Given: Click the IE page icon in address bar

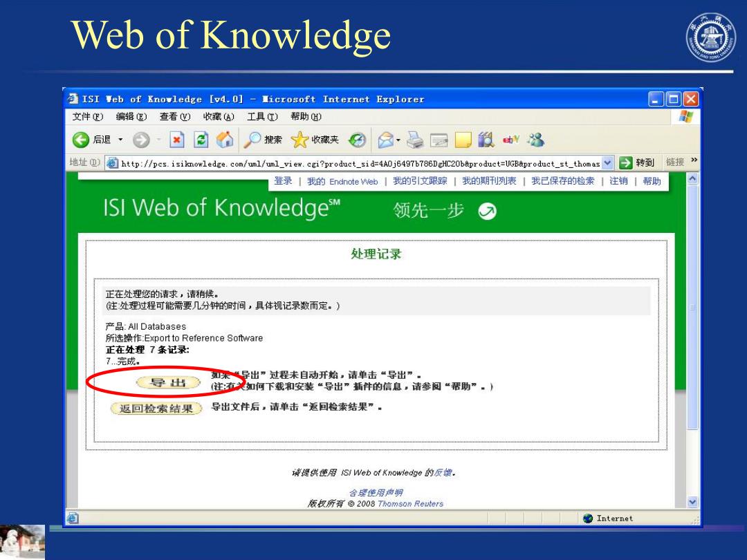Looking at the screenshot, I should tap(113, 163).
